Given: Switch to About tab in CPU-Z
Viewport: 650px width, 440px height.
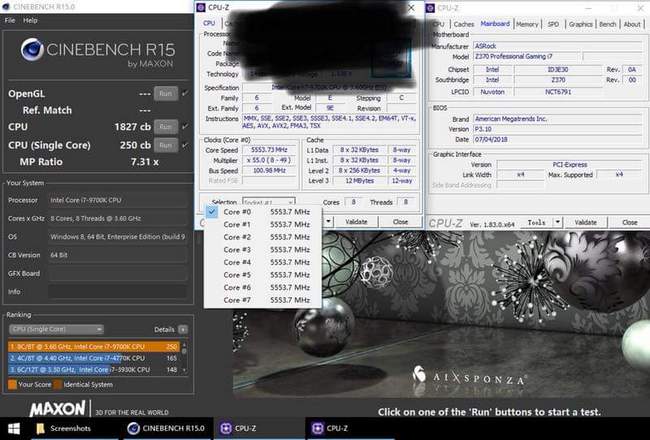Looking at the screenshot, I should (632, 24).
